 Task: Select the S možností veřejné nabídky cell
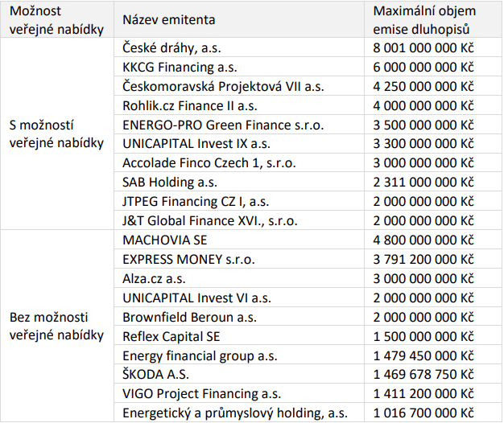[57, 133]
